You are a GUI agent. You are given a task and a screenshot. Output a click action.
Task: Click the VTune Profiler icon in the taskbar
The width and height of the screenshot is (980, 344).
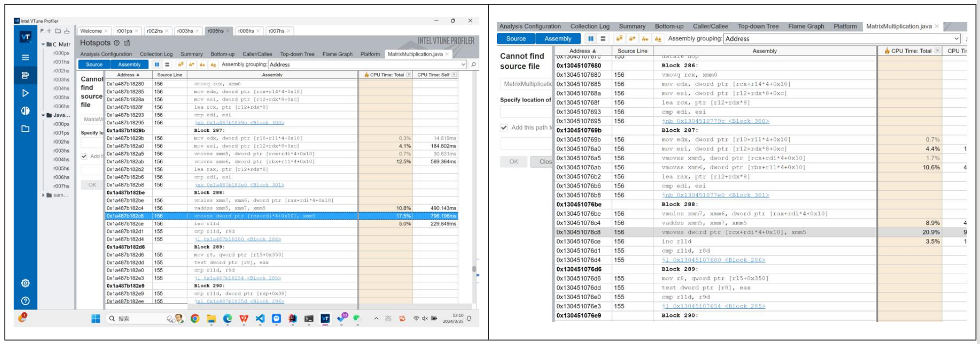click(x=325, y=318)
